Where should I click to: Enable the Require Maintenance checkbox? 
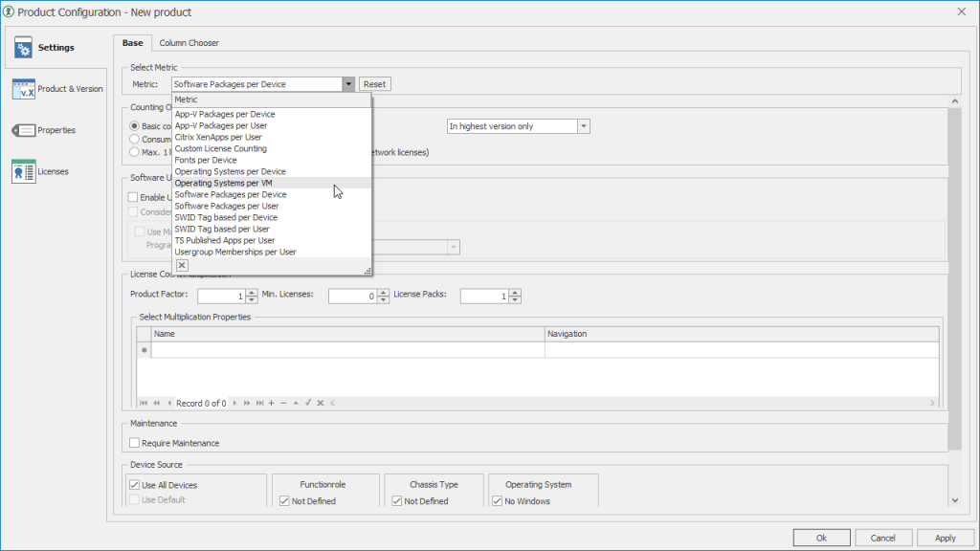tap(135, 443)
